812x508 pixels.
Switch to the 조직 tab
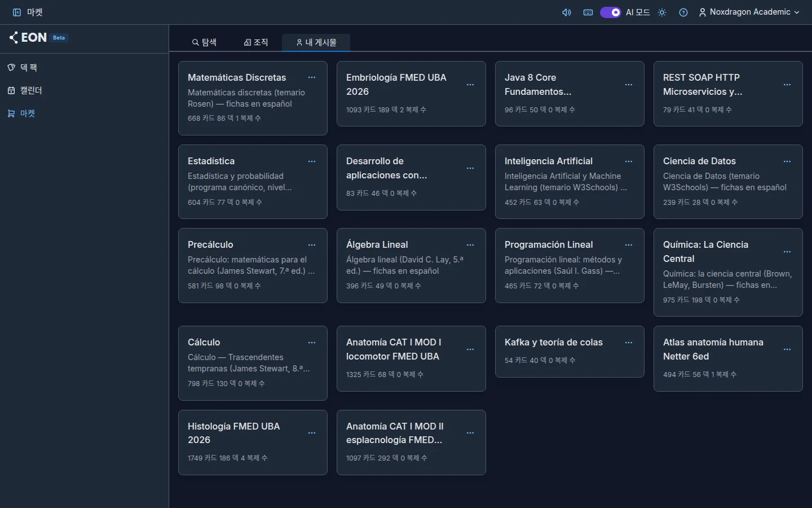(256, 42)
